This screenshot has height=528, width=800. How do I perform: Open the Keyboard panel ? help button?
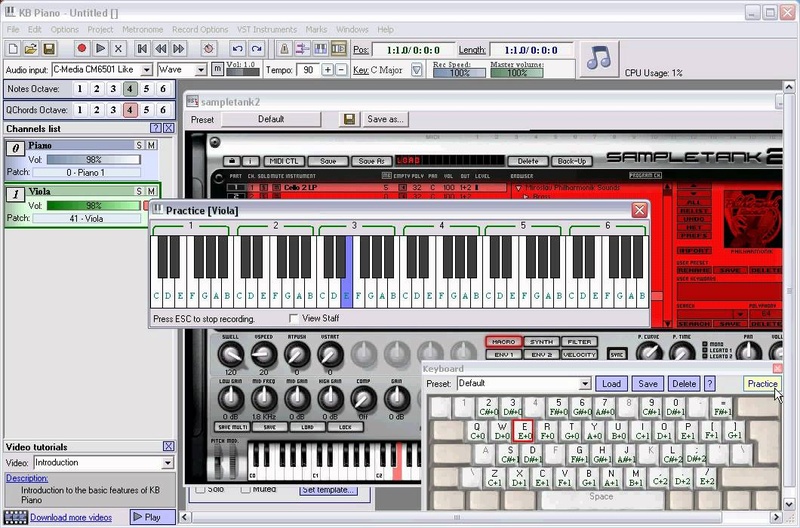710,384
